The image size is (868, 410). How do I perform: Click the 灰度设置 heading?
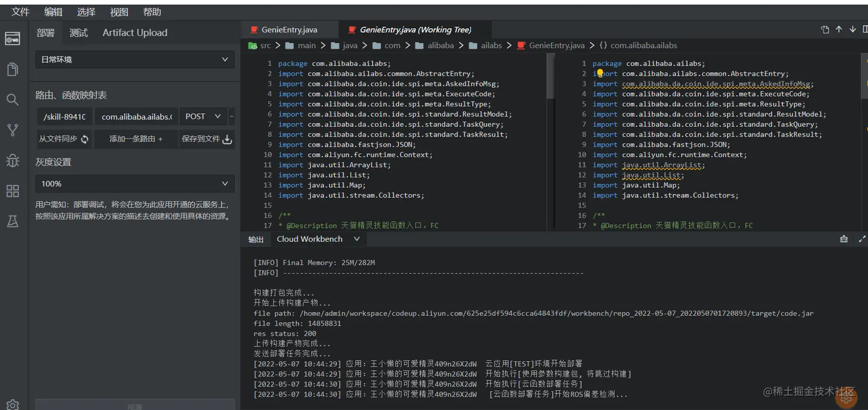click(53, 162)
